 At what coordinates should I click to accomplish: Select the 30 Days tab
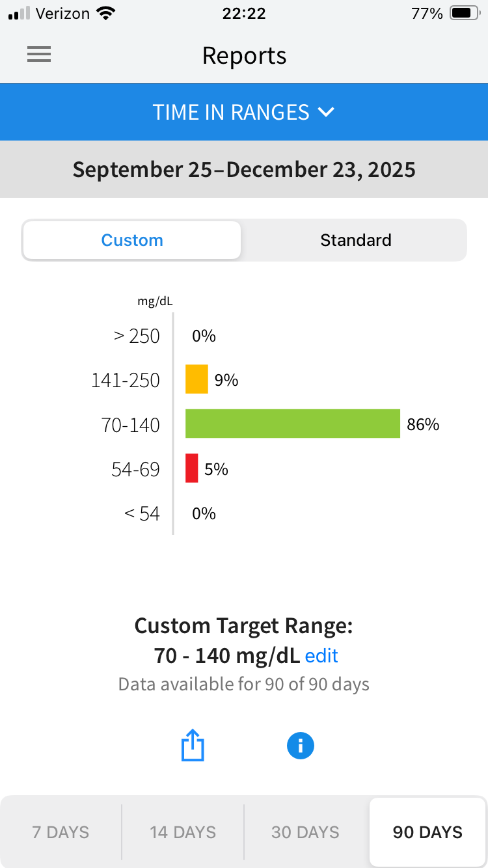tap(305, 832)
